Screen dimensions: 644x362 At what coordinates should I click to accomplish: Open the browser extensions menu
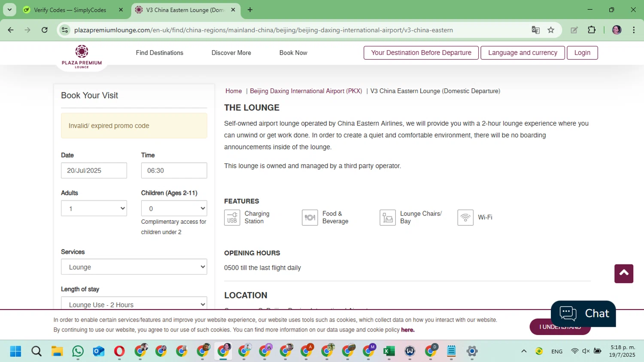coord(592,30)
